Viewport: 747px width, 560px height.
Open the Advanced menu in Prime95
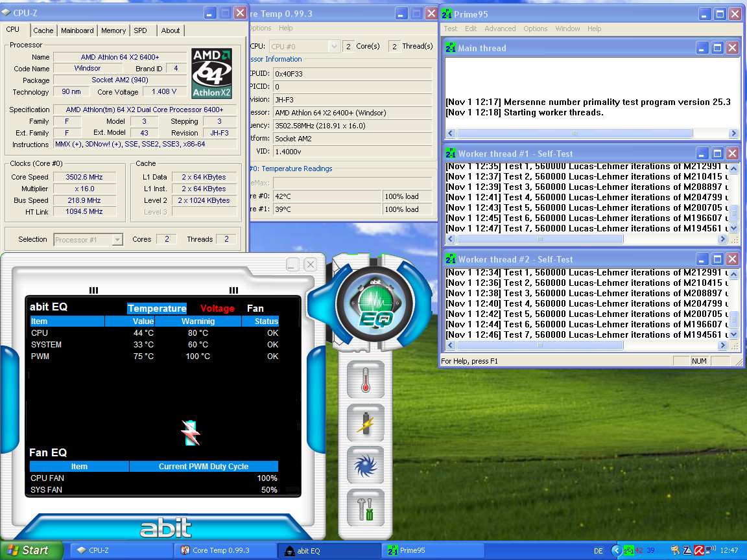click(500, 29)
